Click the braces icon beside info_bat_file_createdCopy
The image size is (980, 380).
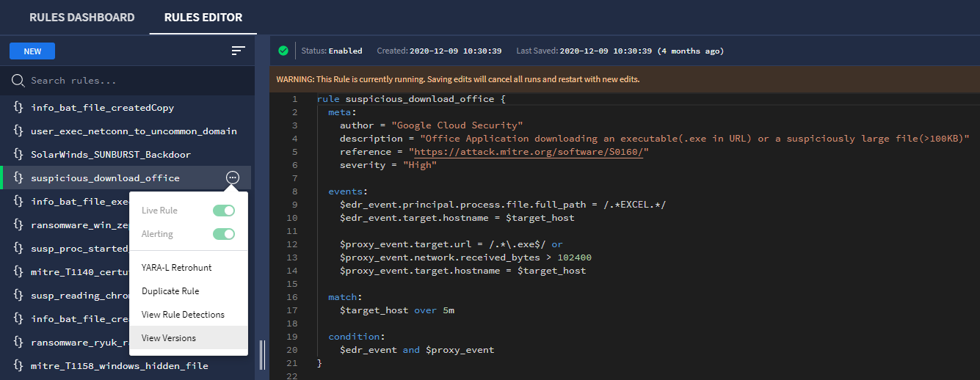(x=18, y=108)
